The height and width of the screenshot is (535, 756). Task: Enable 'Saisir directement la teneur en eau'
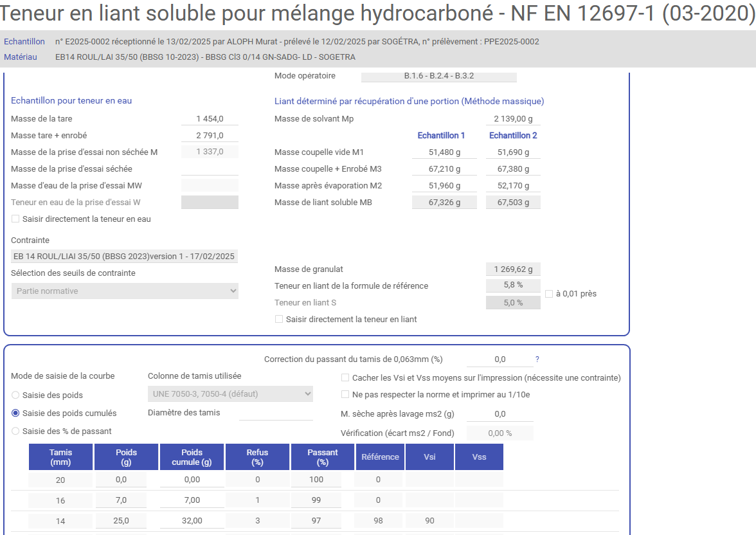[15, 219]
